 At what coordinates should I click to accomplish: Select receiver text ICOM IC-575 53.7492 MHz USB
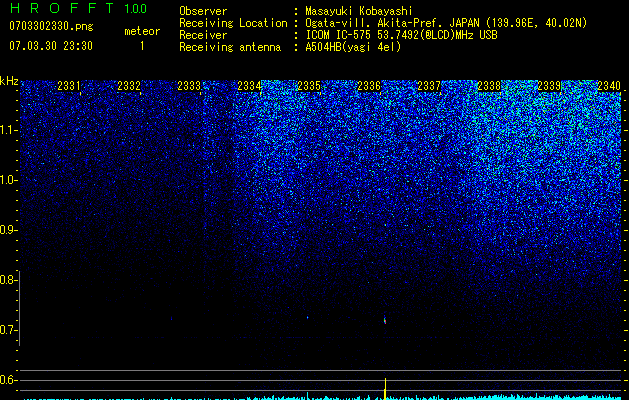pyautogui.click(x=401, y=35)
